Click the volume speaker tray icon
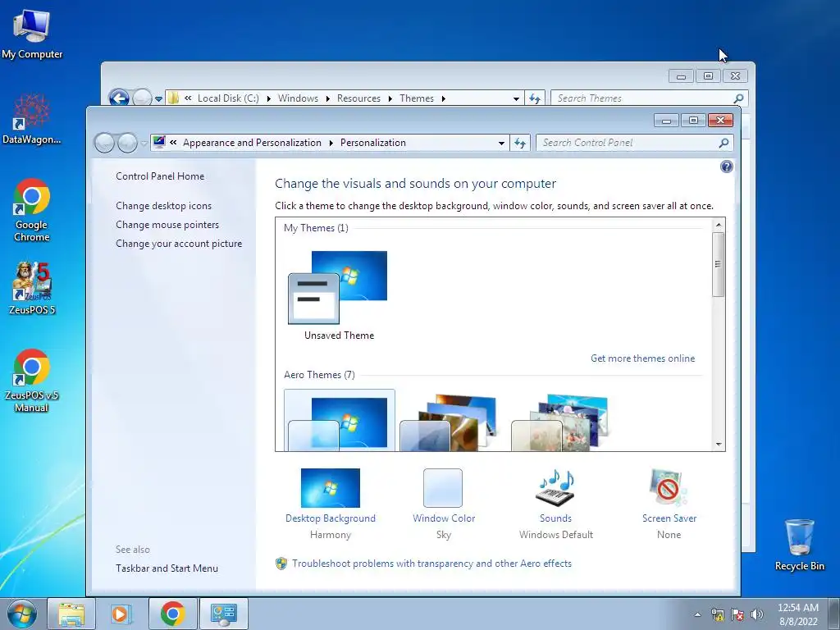Image resolution: width=840 pixels, height=630 pixels. 756,614
